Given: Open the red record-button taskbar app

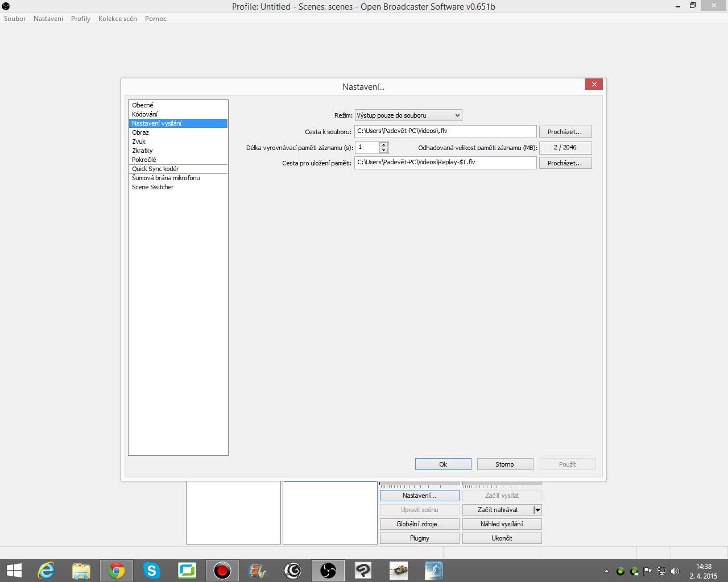Looking at the screenshot, I should pos(222,571).
